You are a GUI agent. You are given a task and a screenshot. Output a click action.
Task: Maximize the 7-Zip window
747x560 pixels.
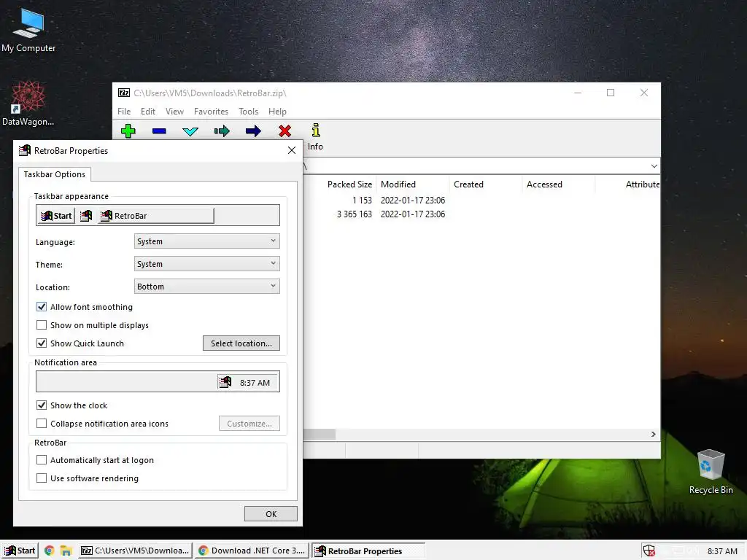pos(611,93)
